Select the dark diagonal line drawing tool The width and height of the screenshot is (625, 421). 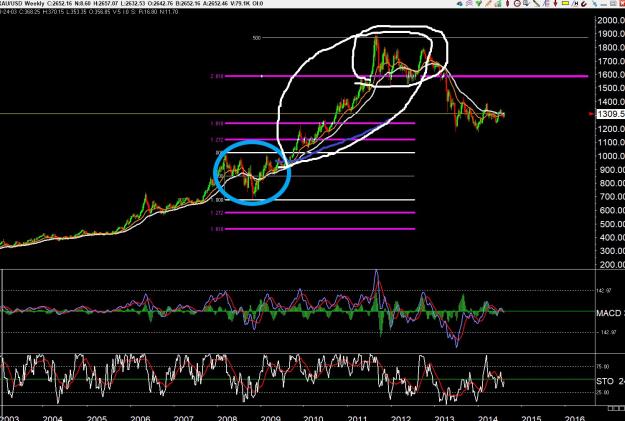536,3
